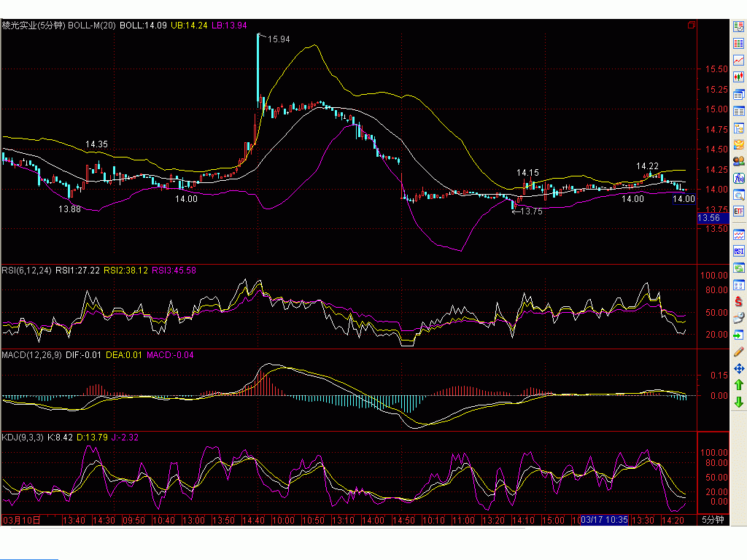
Task: Click the green up arrow icon
Action: [738, 385]
